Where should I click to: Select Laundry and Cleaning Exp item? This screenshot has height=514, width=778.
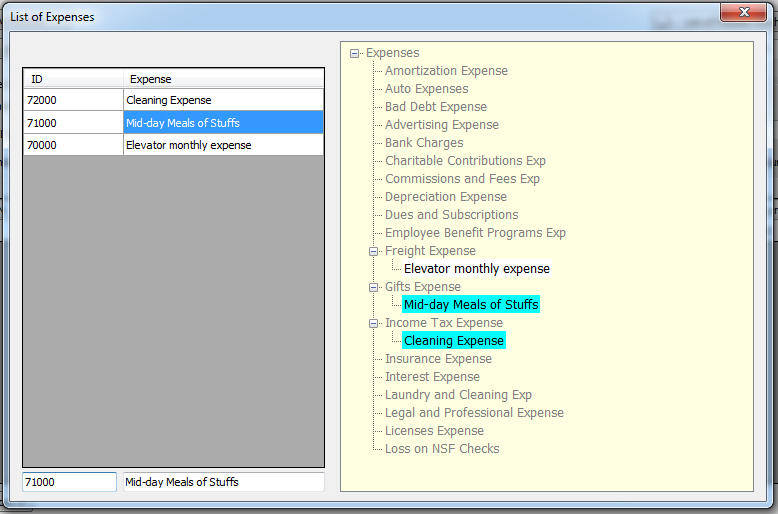458,395
